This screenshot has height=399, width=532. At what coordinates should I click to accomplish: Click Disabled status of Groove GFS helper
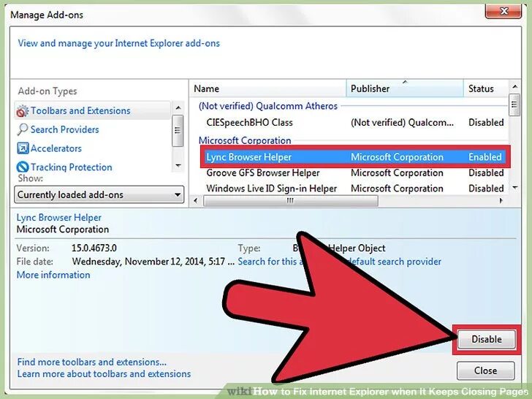486,173
